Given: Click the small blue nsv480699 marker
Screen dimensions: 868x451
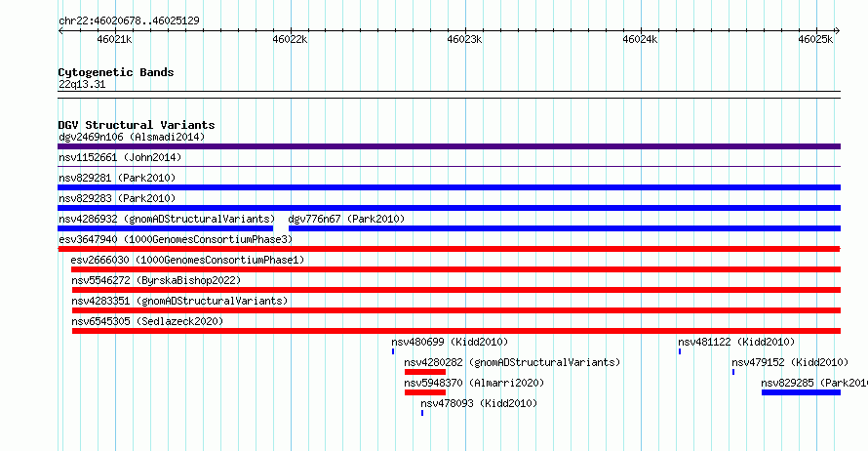Looking at the screenshot, I should [393, 351].
